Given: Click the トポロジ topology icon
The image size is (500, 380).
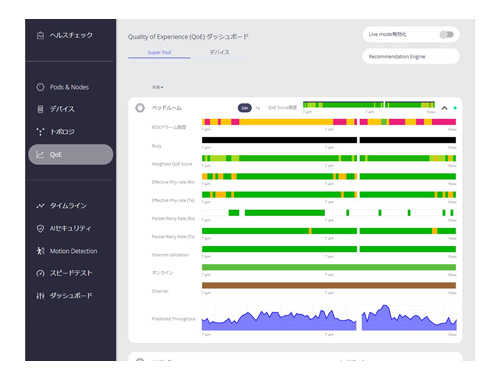Looking at the screenshot, I should point(40,132).
